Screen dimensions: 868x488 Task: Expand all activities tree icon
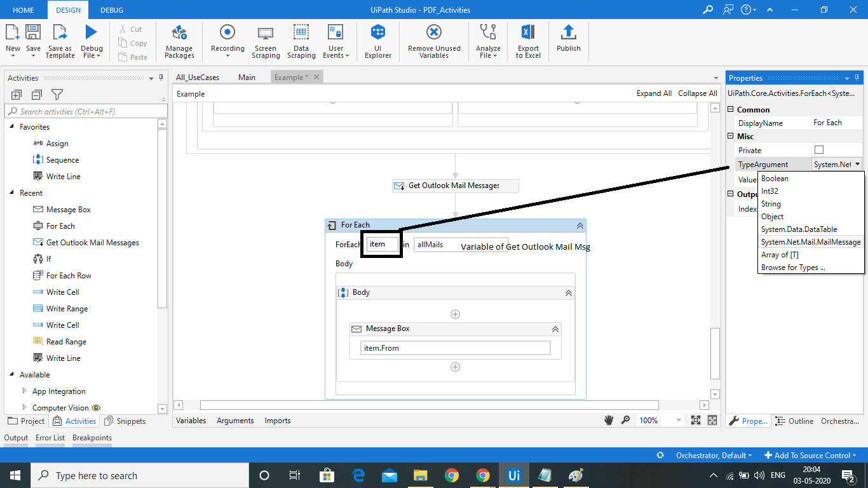click(x=17, y=95)
